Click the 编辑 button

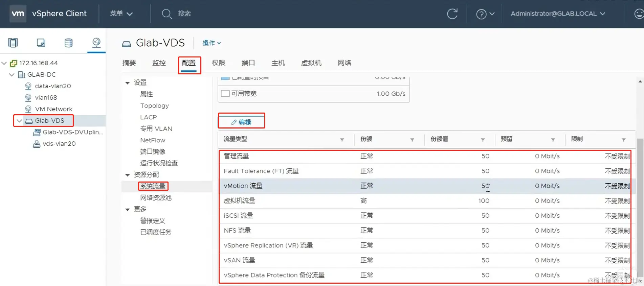click(241, 122)
